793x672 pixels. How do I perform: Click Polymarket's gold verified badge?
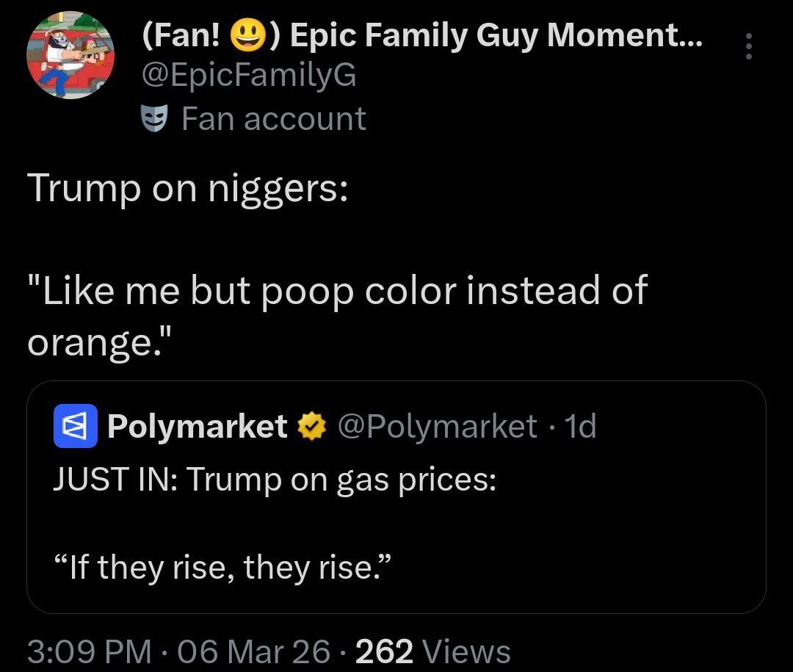tap(312, 427)
